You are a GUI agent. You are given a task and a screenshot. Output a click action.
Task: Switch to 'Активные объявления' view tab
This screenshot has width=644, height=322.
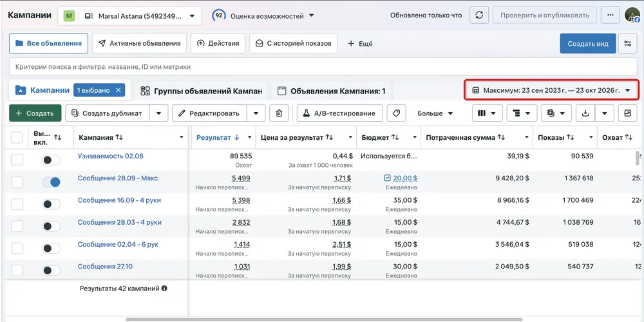(139, 44)
